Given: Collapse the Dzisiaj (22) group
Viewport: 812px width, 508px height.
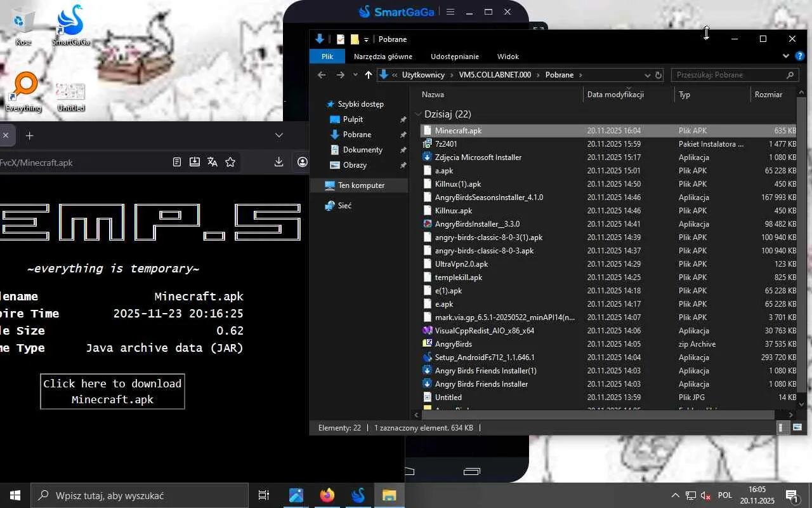Looking at the screenshot, I should (x=418, y=114).
